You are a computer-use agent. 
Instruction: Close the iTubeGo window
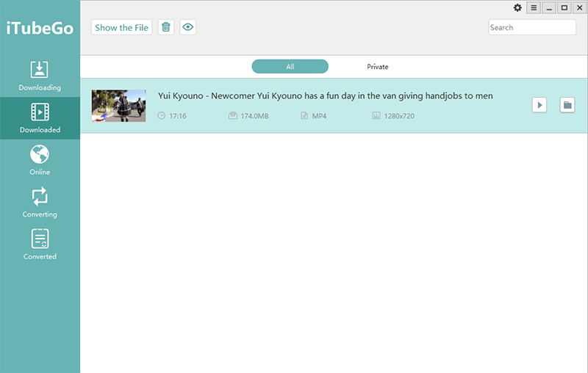(579, 7)
